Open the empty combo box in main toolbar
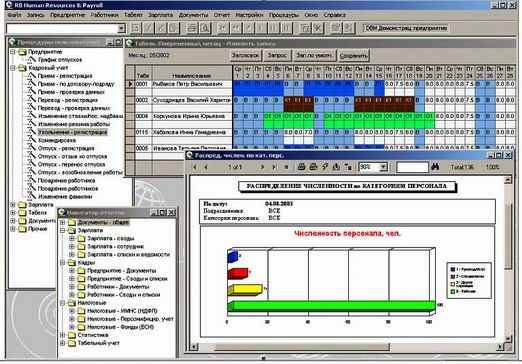522x364 pixels. 121,28
